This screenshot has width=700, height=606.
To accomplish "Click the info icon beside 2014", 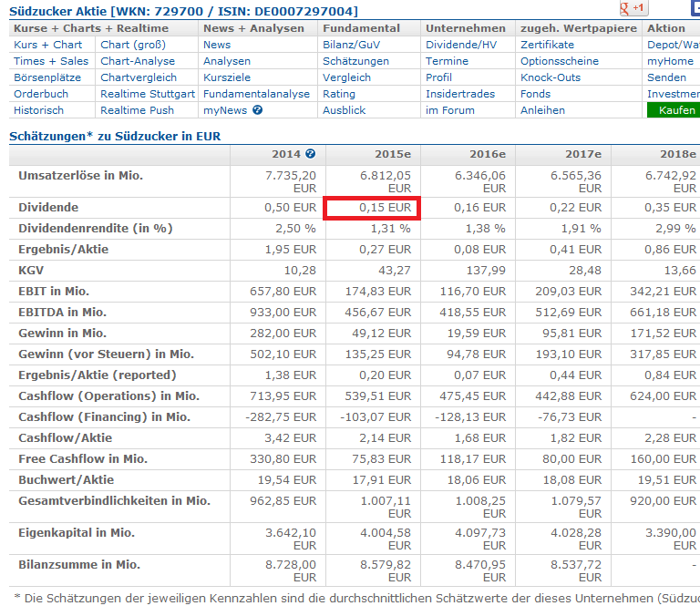I will (311, 155).
